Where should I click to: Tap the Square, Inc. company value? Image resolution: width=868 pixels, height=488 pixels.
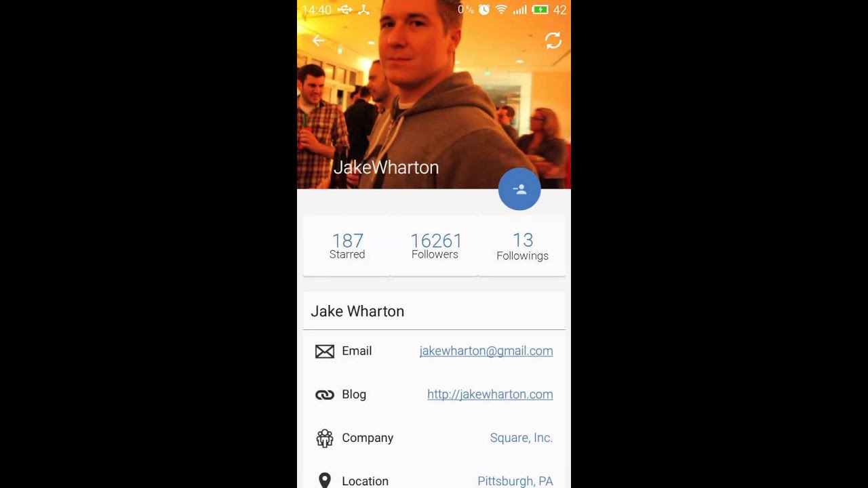coord(521,438)
